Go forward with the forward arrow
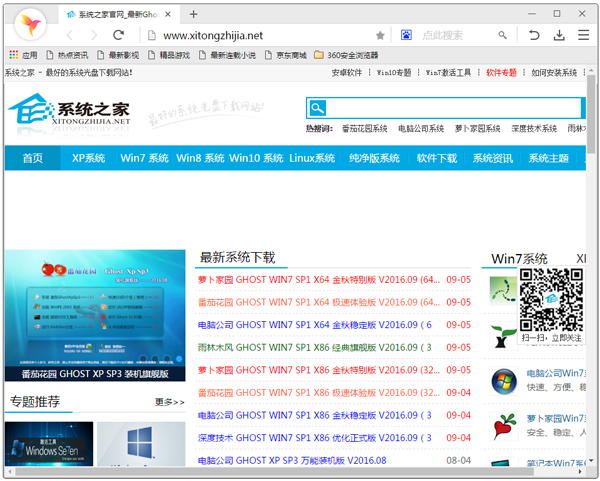The height and width of the screenshot is (481, 600). (x=94, y=36)
